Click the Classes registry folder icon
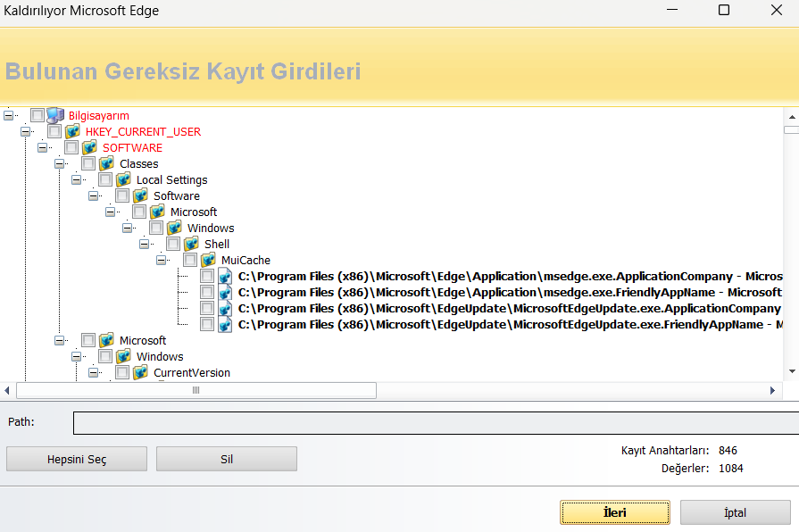The width and height of the screenshot is (799, 532). [x=106, y=163]
